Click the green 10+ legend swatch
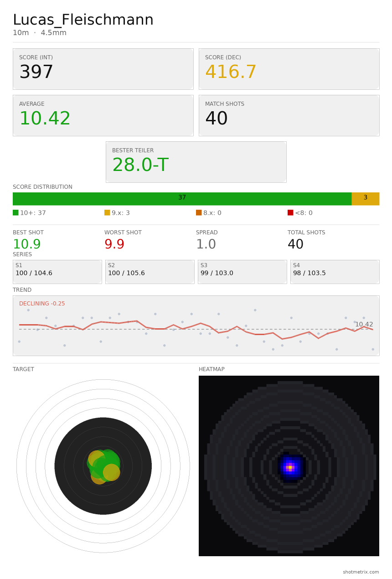Image resolution: width=392 pixels, height=579 pixels. [x=15, y=212]
